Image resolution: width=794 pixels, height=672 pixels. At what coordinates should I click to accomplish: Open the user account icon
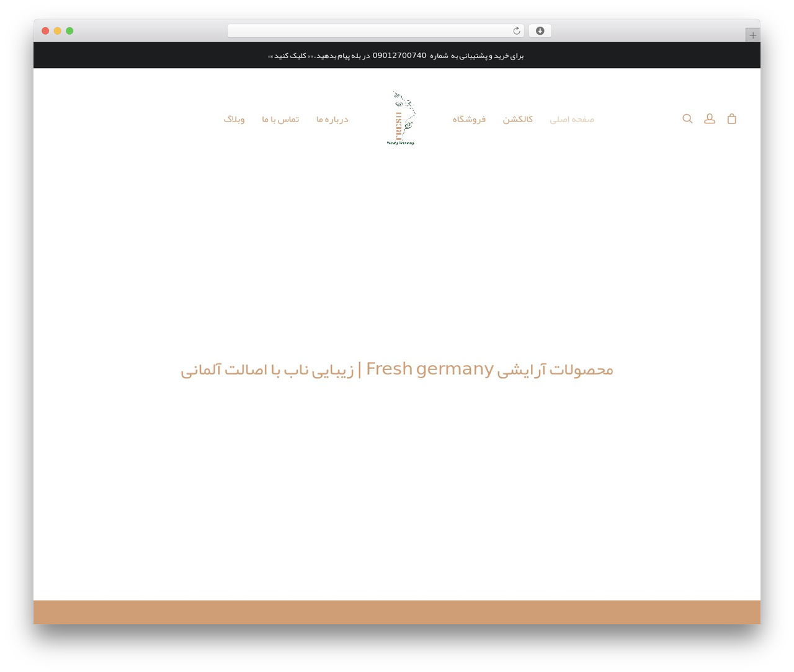point(710,118)
